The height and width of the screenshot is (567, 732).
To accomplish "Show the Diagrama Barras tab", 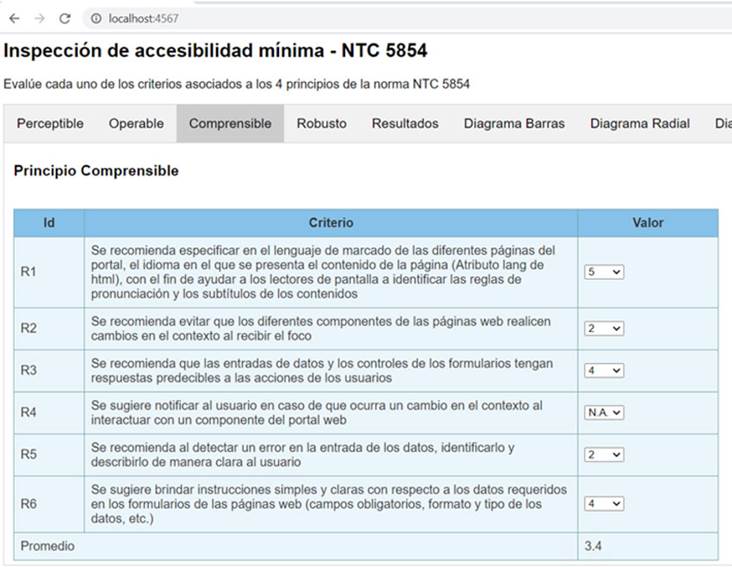I will click(x=514, y=124).
